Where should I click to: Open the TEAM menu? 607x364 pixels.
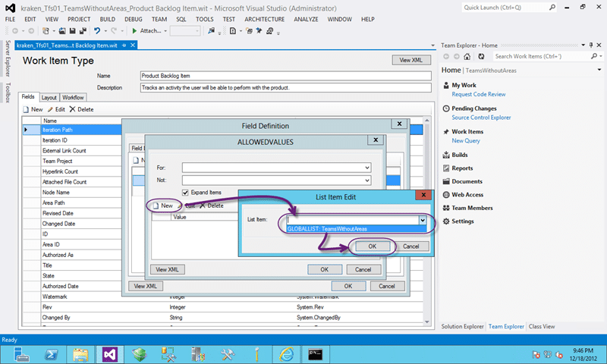[x=159, y=20]
